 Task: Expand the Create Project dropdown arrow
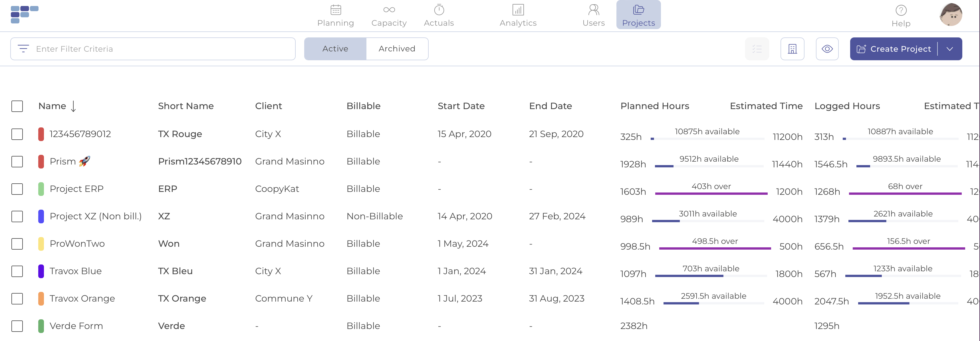click(949, 49)
